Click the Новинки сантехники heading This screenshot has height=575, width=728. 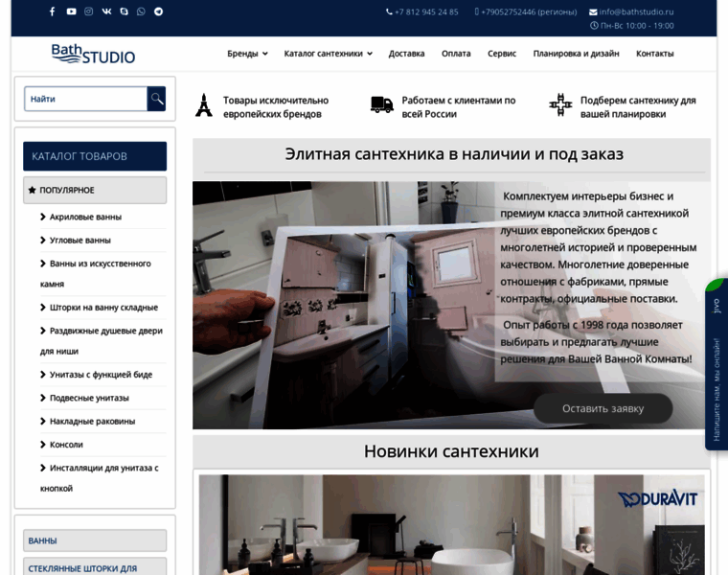(x=451, y=451)
